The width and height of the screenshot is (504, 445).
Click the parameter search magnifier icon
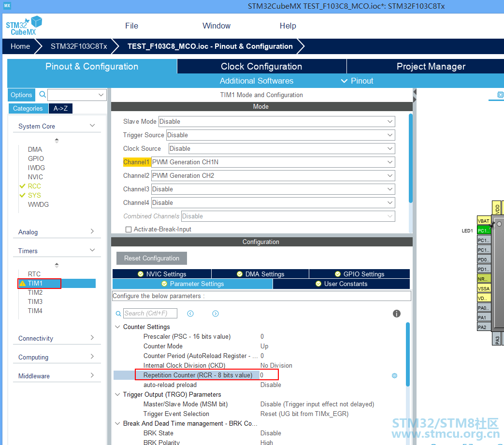(x=118, y=314)
